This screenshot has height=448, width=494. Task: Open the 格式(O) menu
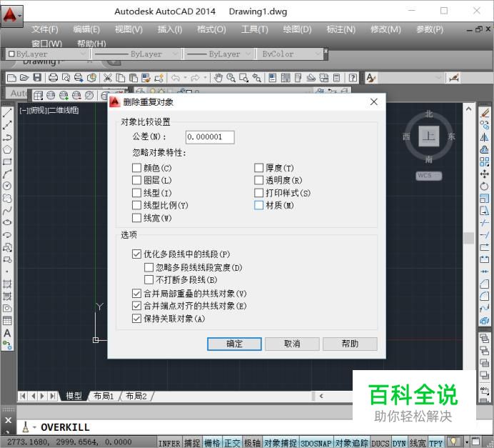[211, 29]
